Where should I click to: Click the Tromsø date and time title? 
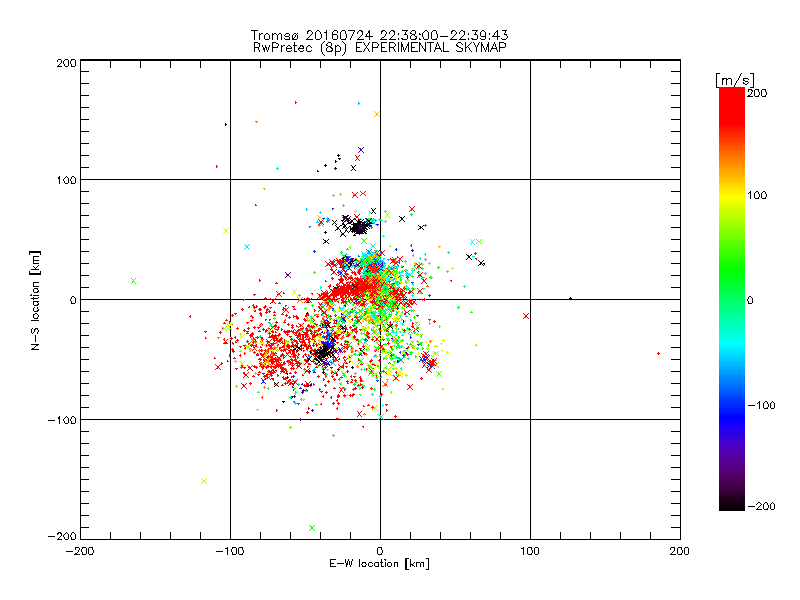pos(380,35)
